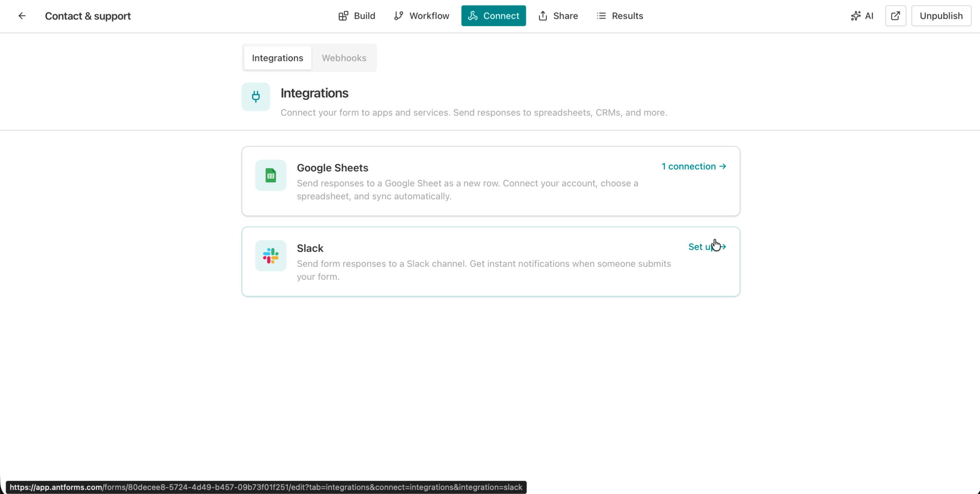Screen dimensions: 980x494
Task: Open the Workflow section
Action: pyautogui.click(x=421, y=16)
